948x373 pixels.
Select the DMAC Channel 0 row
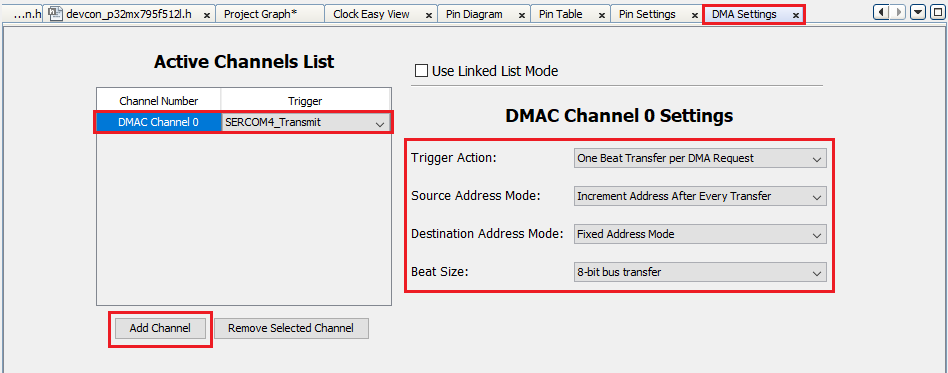(x=243, y=123)
